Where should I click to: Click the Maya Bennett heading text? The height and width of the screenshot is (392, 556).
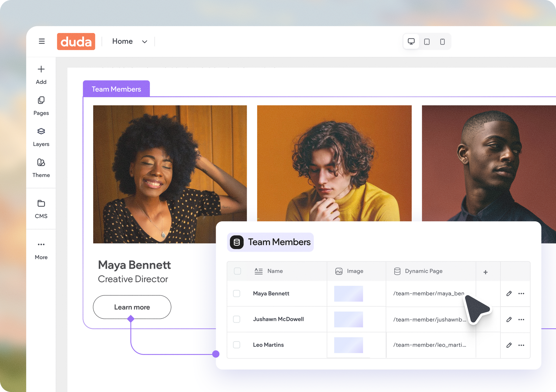coord(134,265)
